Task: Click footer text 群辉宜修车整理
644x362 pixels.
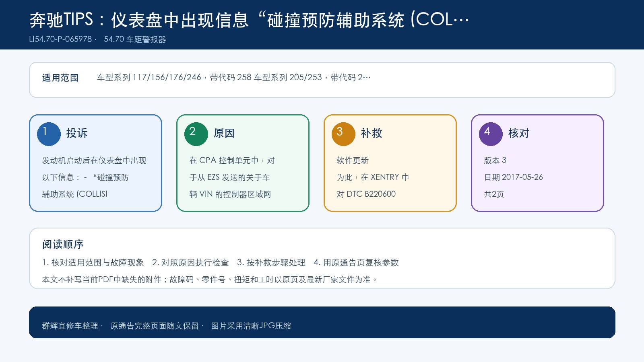Action: (70, 326)
